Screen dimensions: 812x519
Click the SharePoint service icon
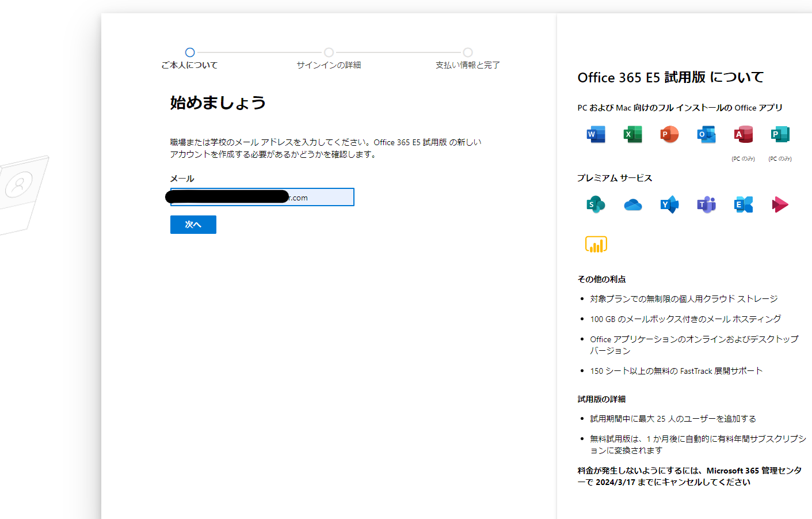pos(596,204)
